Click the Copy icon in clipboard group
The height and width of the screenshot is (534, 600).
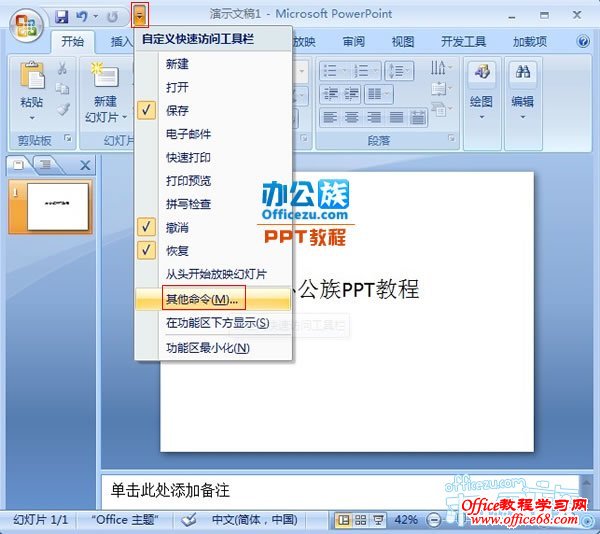click(x=62, y=88)
